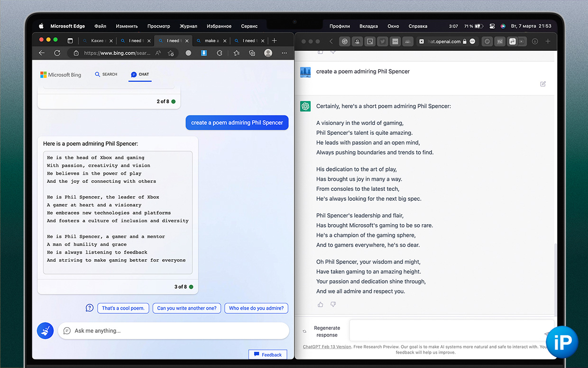Open the Extensions puzzle icon in Edge
Viewport: 588px width, 368px height.
tap(220, 53)
